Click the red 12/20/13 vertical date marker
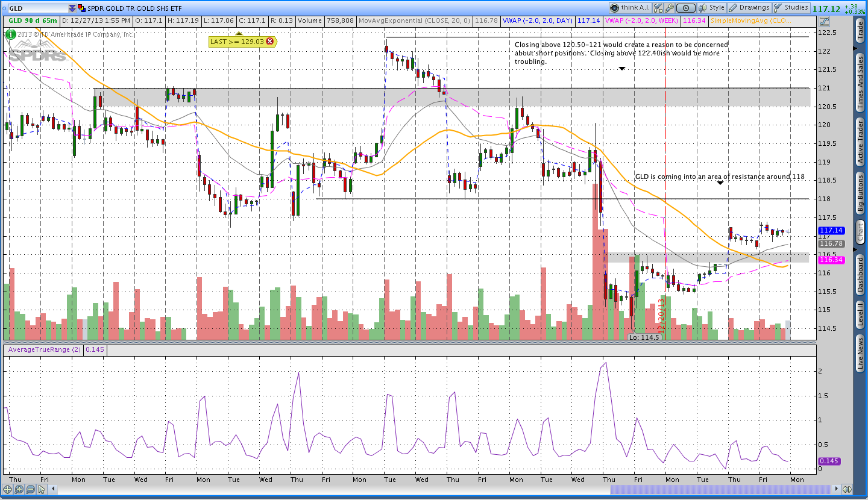The width and height of the screenshot is (868, 500). coord(661,317)
